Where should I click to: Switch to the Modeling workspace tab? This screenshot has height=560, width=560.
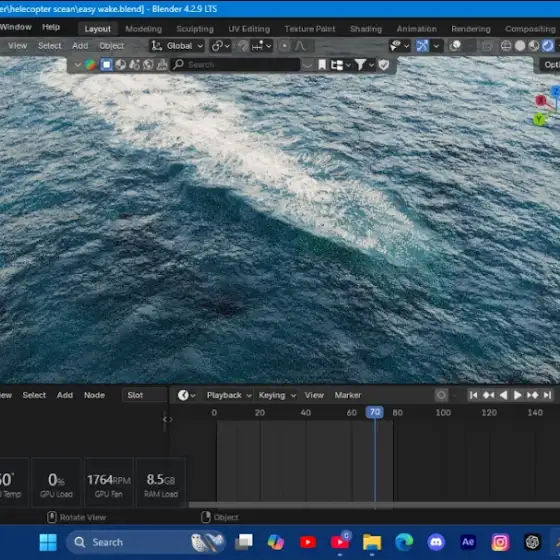[x=144, y=29]
